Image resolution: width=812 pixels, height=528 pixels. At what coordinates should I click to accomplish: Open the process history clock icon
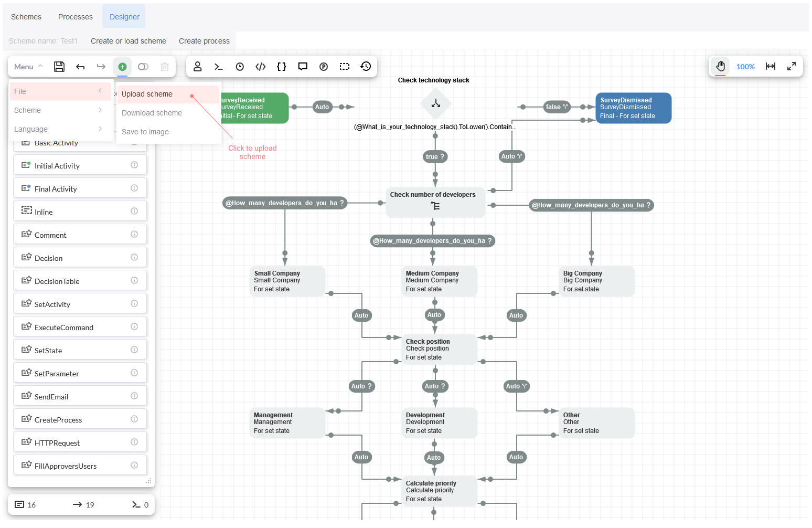click(x=366, y=66)
